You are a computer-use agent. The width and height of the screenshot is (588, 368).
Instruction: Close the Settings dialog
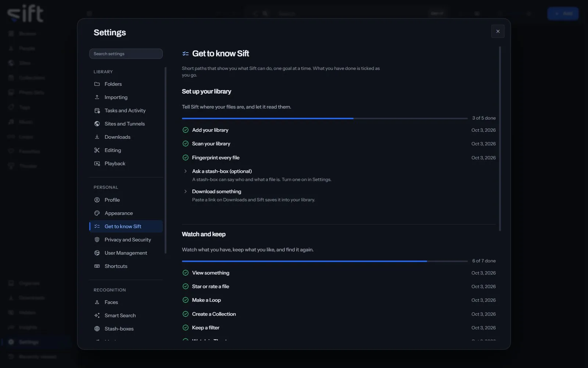coord(498,31)
